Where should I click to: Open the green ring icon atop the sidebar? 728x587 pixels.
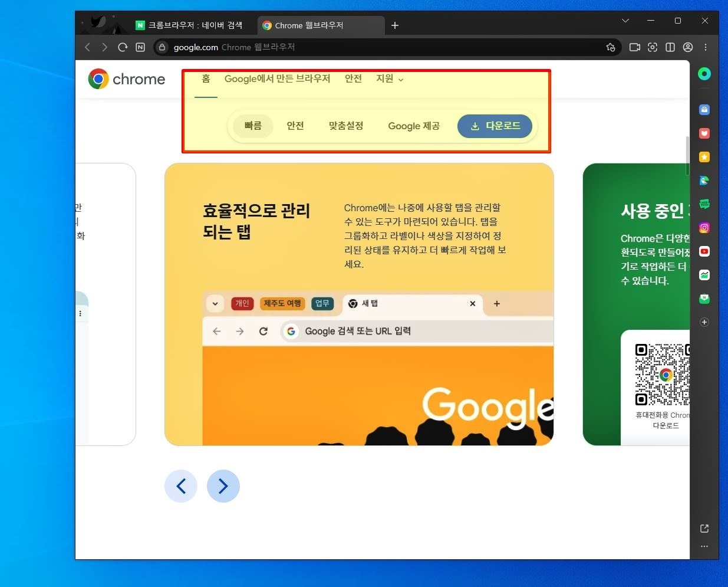tap(704, 74)
